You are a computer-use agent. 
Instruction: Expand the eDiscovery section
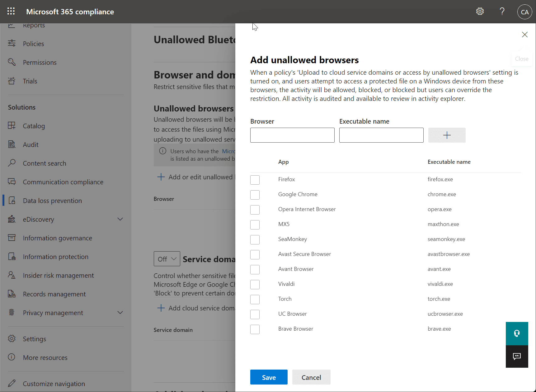tap(120, 219)
